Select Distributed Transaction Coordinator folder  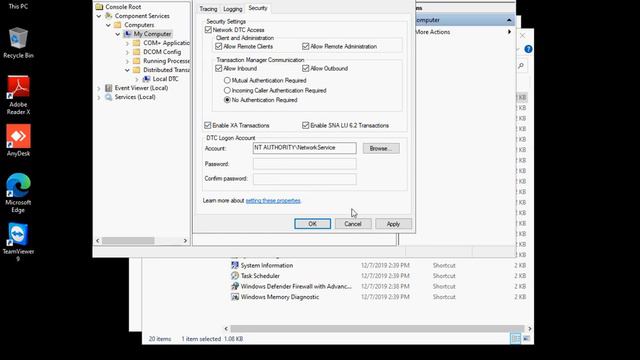(x=162, y=70)
